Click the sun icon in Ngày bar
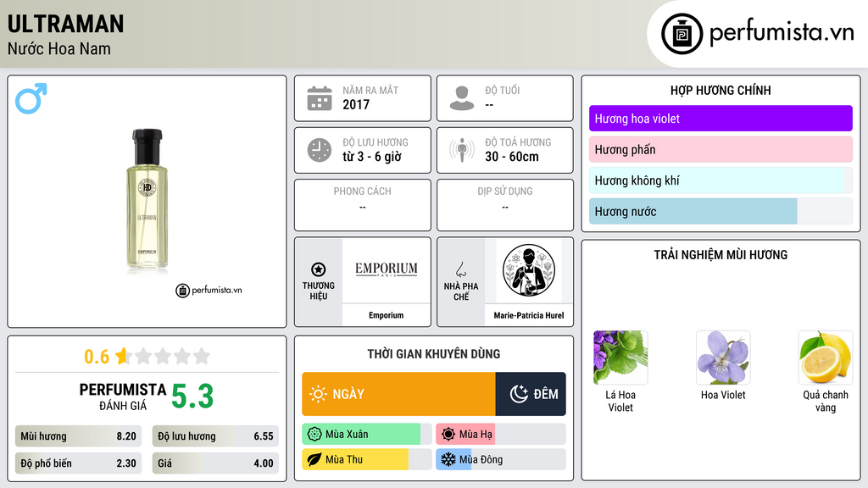 coord(318,394)
